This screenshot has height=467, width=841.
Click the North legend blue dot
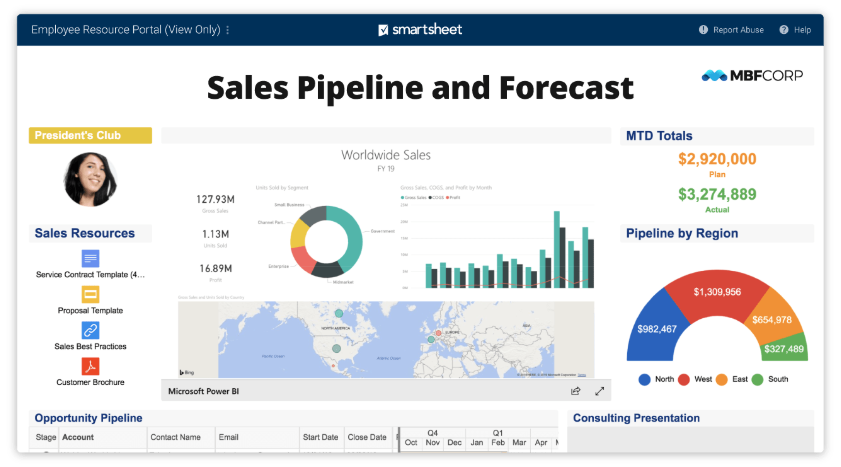[x=644, y=380]
